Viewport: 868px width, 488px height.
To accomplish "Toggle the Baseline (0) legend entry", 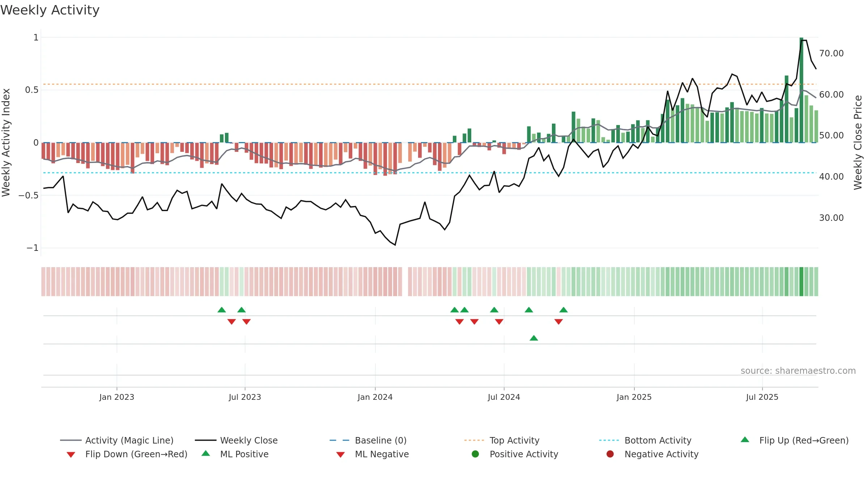I will coord(368,440).
